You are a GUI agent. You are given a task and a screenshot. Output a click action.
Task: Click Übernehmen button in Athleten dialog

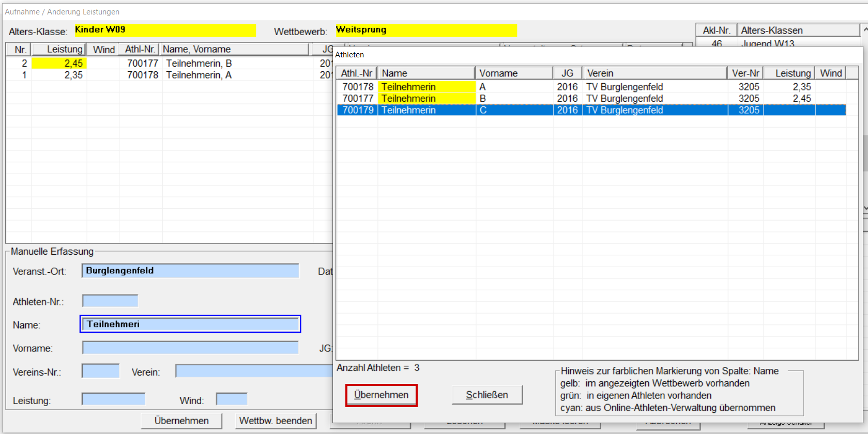[381, 395]
